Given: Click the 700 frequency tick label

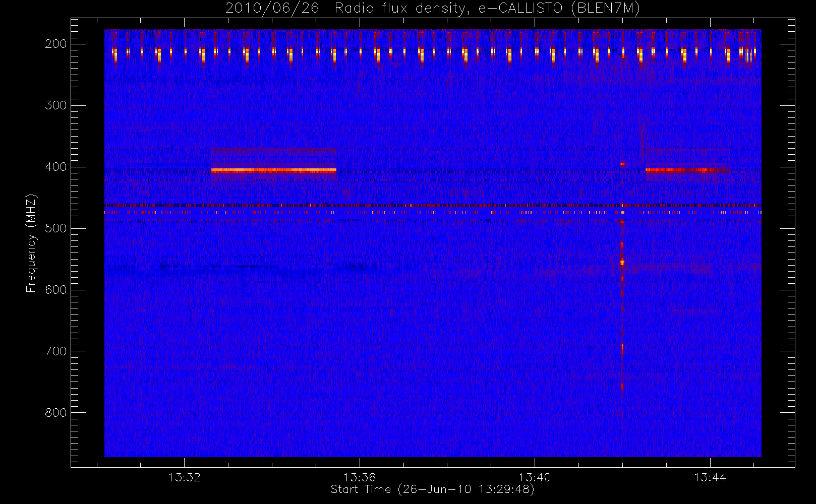Looking at the screenshot, I should tap(55, 351).
